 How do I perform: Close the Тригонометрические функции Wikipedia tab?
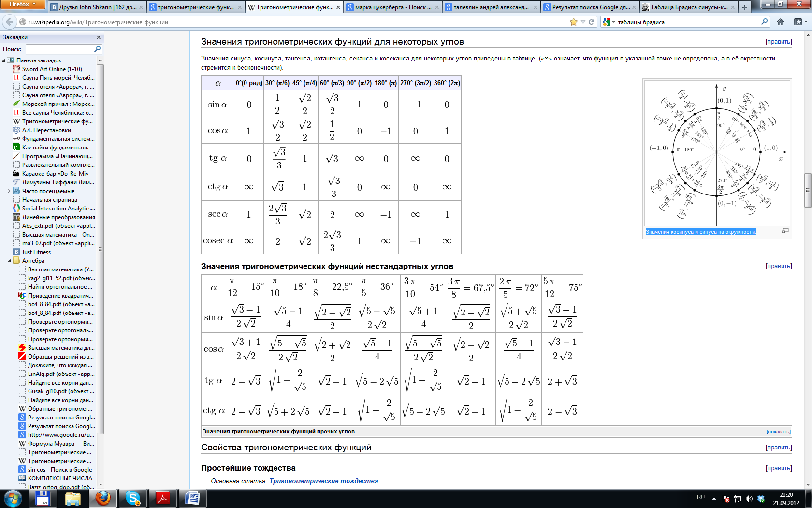tap(338, 7)
